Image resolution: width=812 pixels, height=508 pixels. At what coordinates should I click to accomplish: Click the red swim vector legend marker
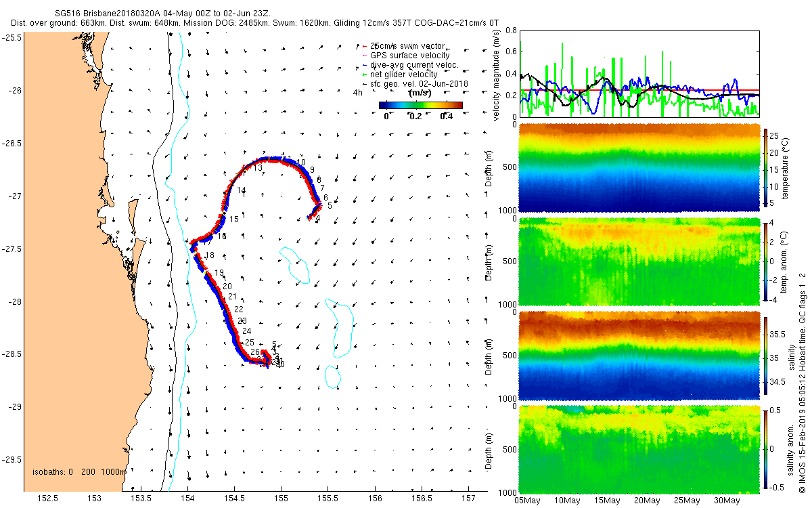coord(364,45)
